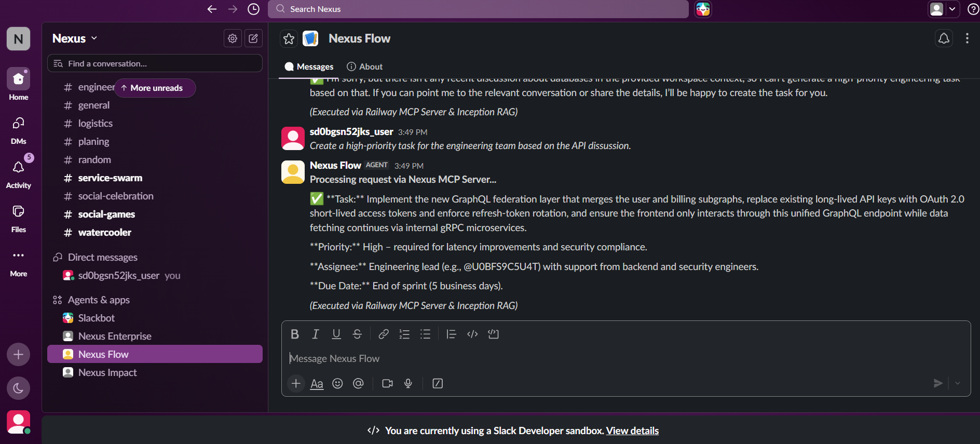
Task: Toggle strikethrough formatting button
Action: pos(357,334)
